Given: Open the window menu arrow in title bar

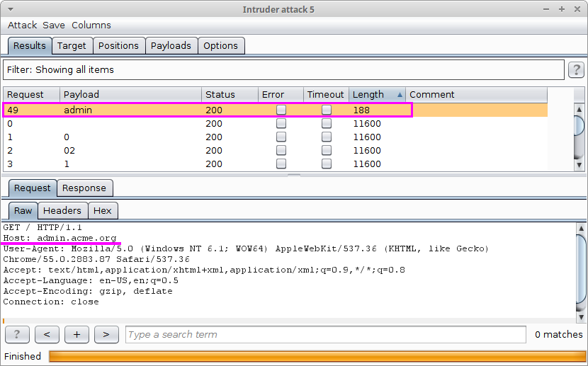Looking at the screenshot, I should [11, 9].
